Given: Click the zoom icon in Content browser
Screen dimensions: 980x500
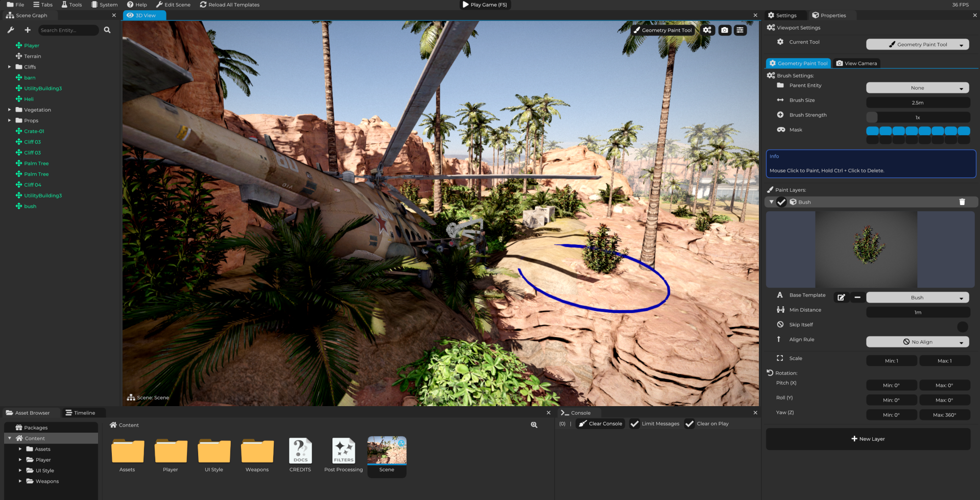Looking at the screenshot, I should (534, 425).
